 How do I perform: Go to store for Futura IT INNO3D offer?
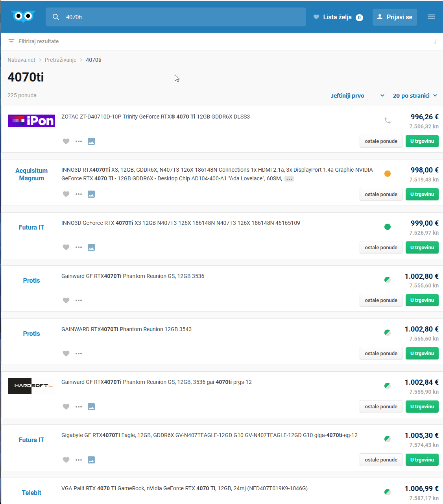point(422,248)
